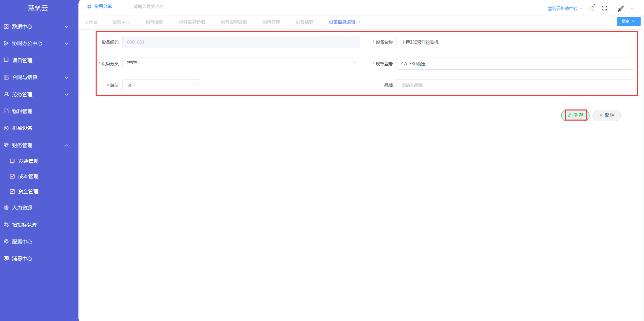Click the 合同与结算 edit icon
Screen dimensions: 644x321
[x=6, y=77]
